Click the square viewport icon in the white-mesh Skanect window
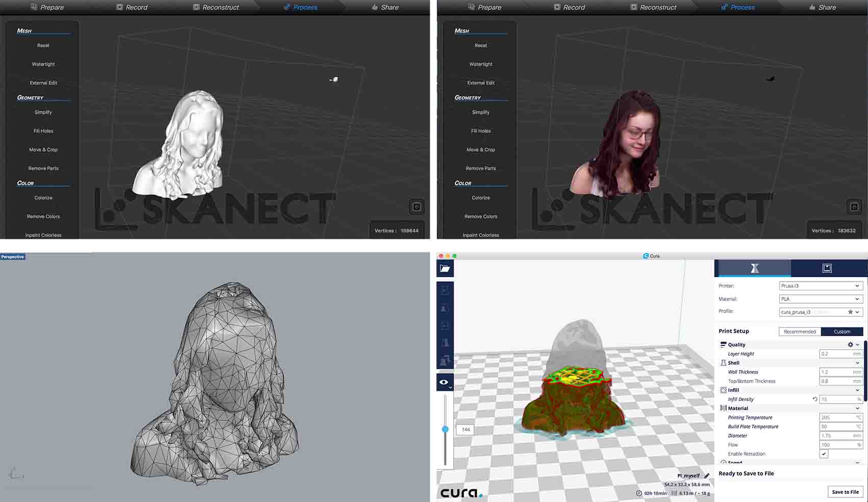 tap(417, 207)
